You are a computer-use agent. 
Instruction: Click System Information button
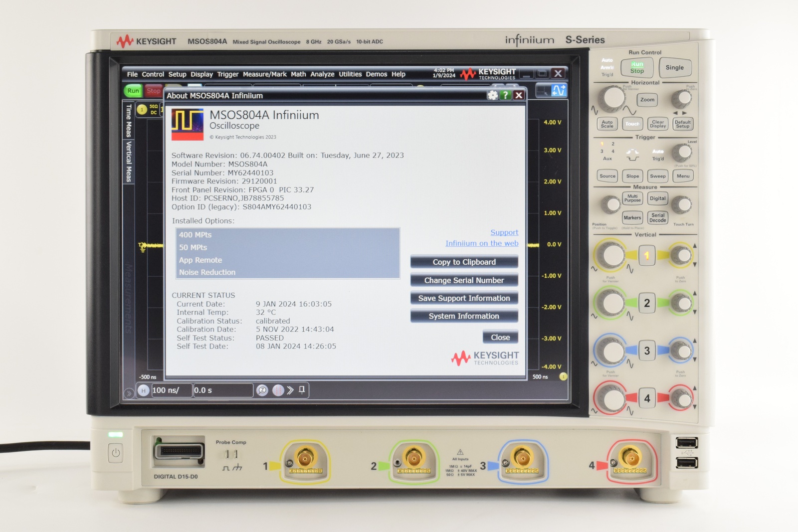pyautogui.click(x=464, y=316)
